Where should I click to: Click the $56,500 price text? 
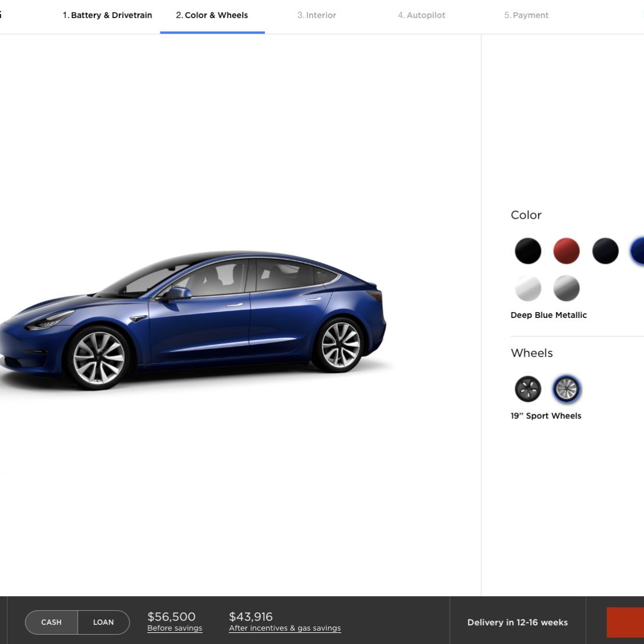point(171,617)
